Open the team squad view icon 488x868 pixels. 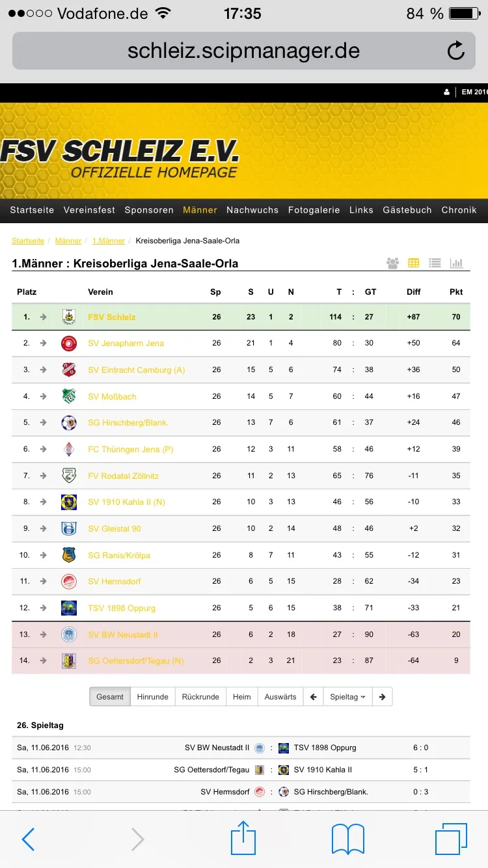pos(392,264)
